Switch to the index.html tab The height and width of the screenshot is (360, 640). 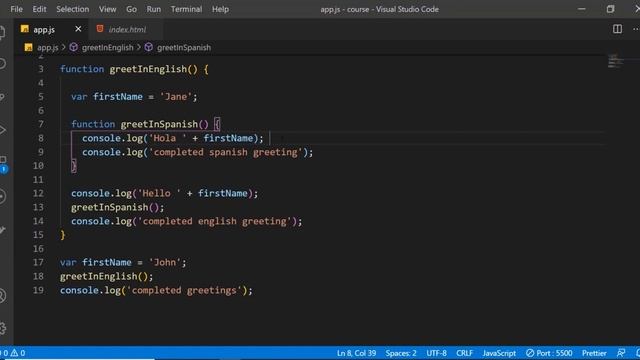(127, 29)
